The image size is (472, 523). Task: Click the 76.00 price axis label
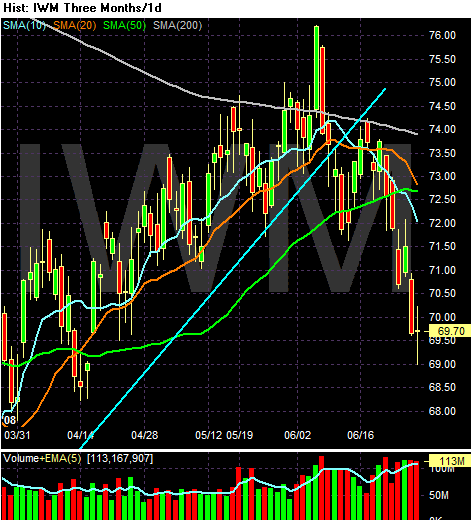pos(442,35)
